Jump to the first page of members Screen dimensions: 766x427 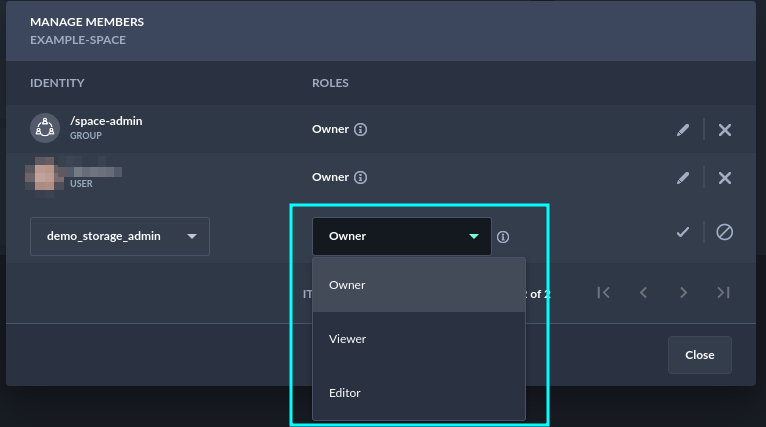tap(603, 293)
